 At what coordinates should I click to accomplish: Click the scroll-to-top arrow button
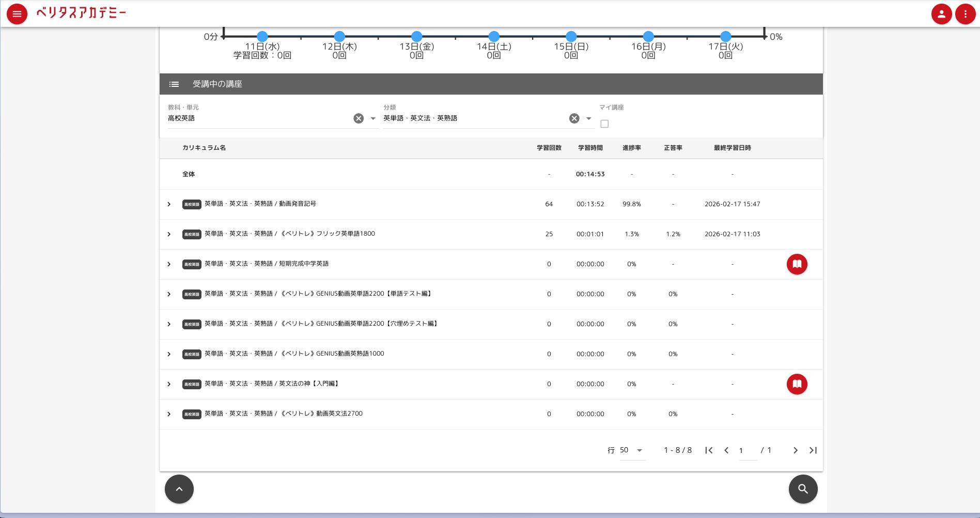(179, 489)
